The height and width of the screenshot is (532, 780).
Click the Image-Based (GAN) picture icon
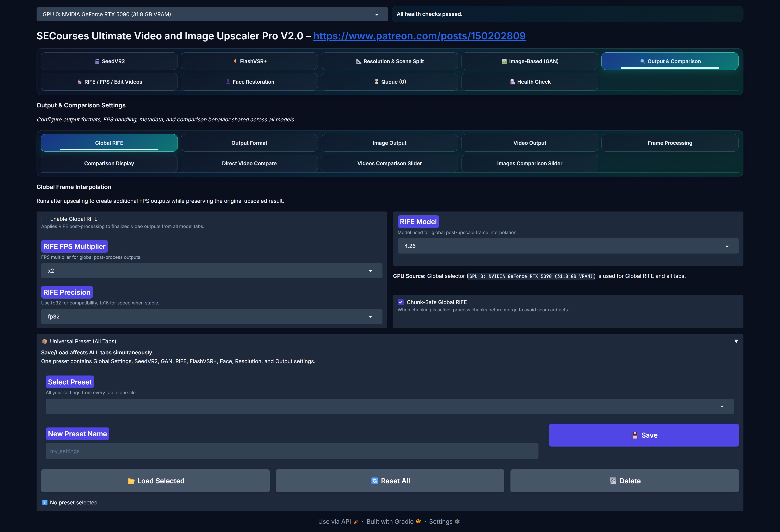[504, 61]
